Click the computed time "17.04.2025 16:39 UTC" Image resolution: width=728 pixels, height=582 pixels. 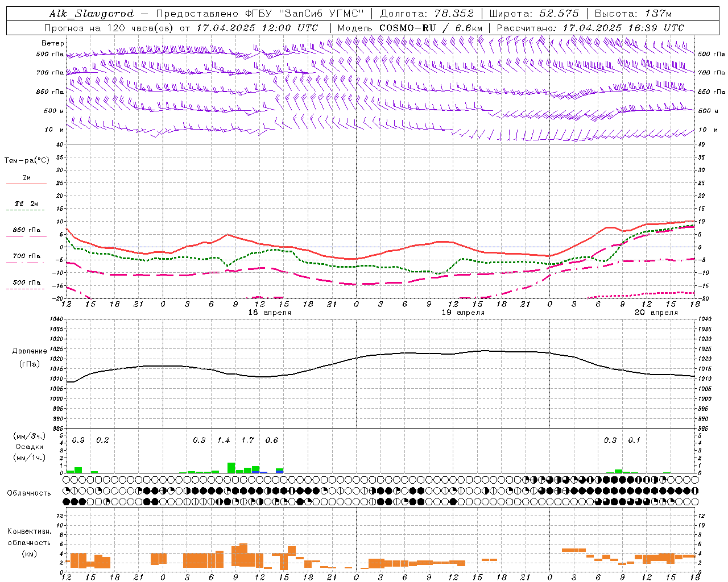click(623, 28)
